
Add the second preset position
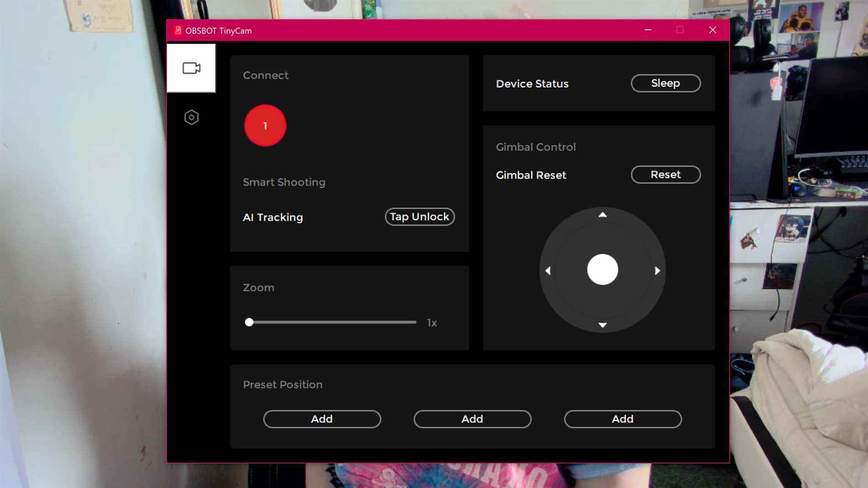(472, 419)
